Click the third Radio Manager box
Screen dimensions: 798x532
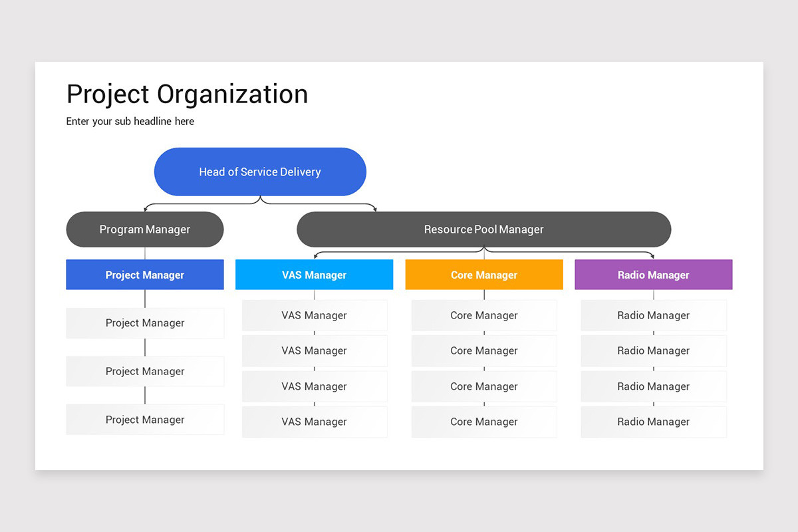pos(653,386)
